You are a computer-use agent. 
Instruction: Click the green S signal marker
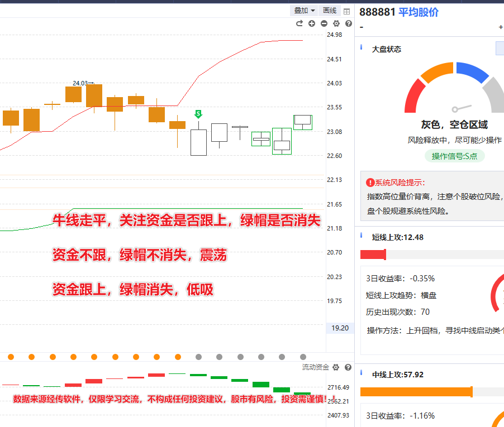click(198, 114)
